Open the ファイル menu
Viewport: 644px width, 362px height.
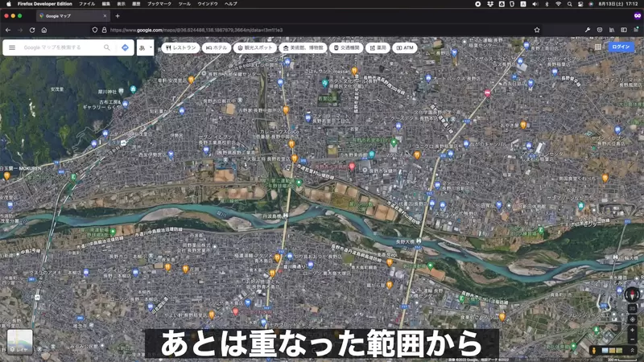87,4
